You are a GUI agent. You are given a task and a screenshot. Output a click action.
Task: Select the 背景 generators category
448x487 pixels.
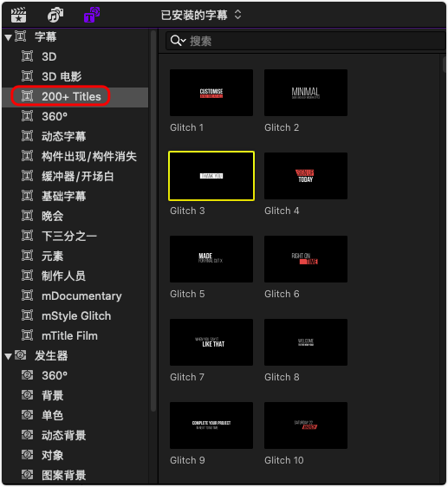coord(75,395)
